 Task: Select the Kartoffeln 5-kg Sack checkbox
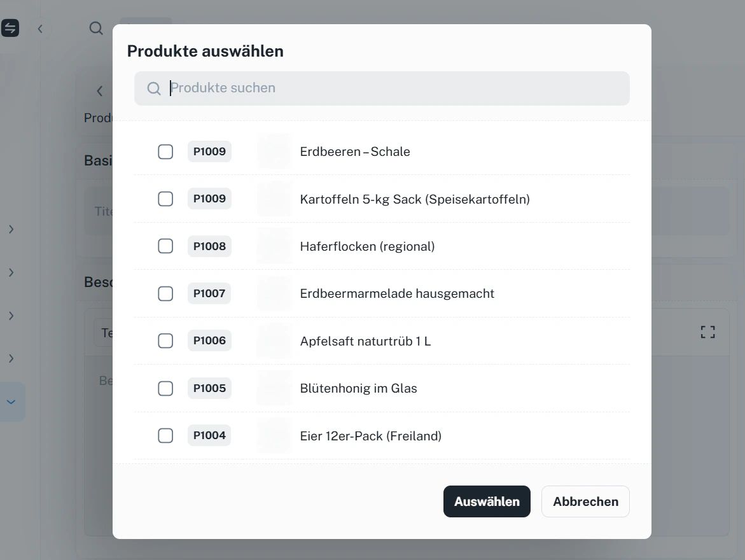[165, 199]
